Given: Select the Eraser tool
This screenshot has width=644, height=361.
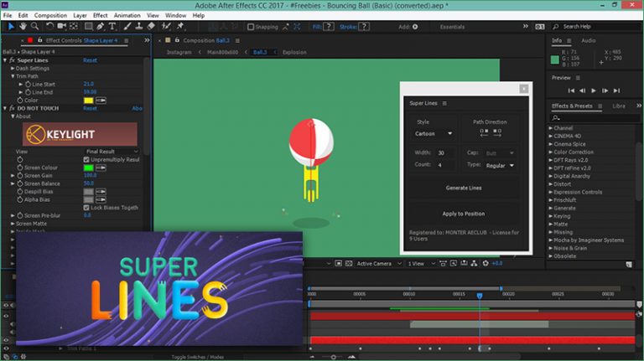Looking at the screenshot, I should [x=152, y=27].
